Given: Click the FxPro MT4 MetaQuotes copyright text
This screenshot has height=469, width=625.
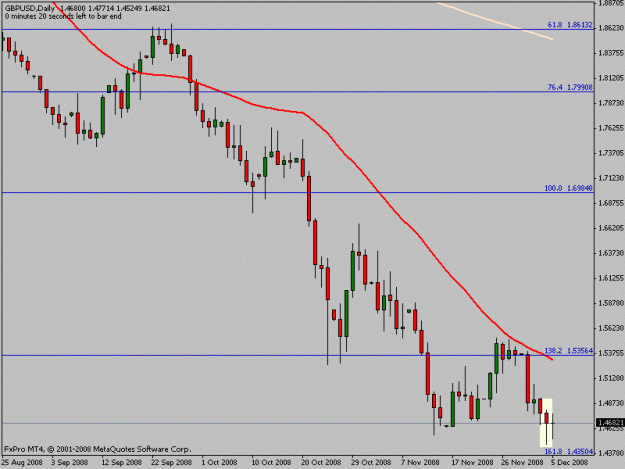Looking at the screenshot, I should click(x=98, y=449).
